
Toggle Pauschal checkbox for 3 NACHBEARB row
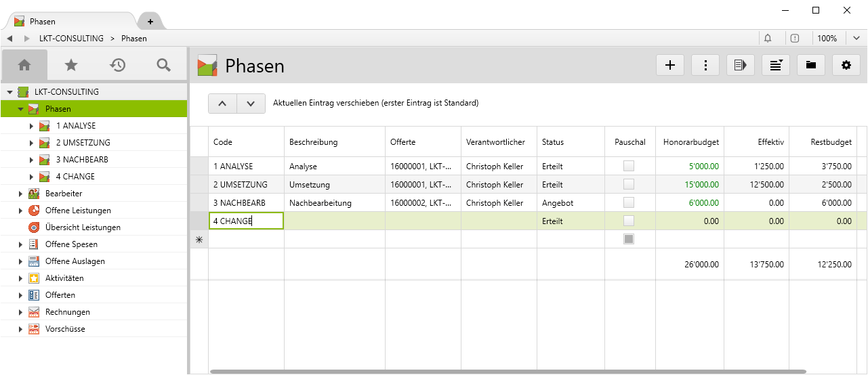[629, 202]
